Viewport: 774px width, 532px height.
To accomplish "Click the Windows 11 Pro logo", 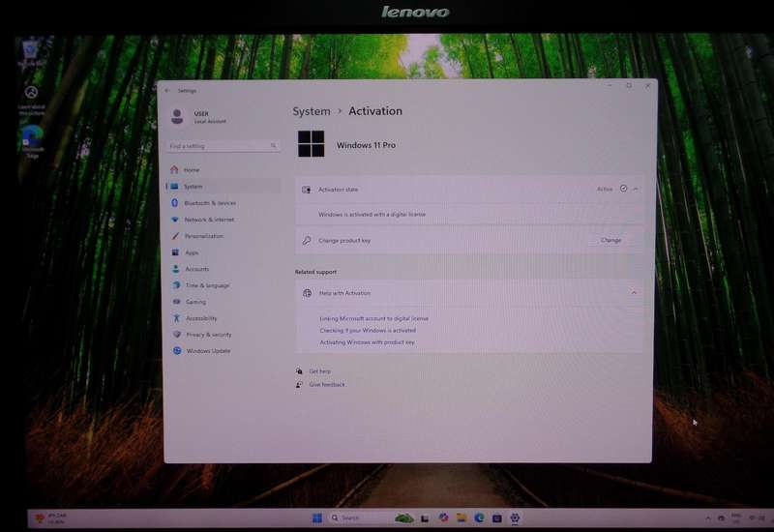I will tap(311, 143).
